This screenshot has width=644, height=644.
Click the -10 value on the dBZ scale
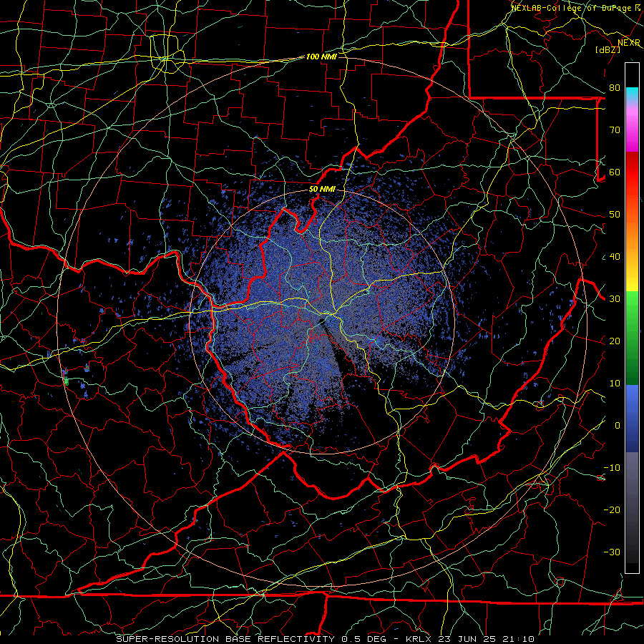coord(612,468)
